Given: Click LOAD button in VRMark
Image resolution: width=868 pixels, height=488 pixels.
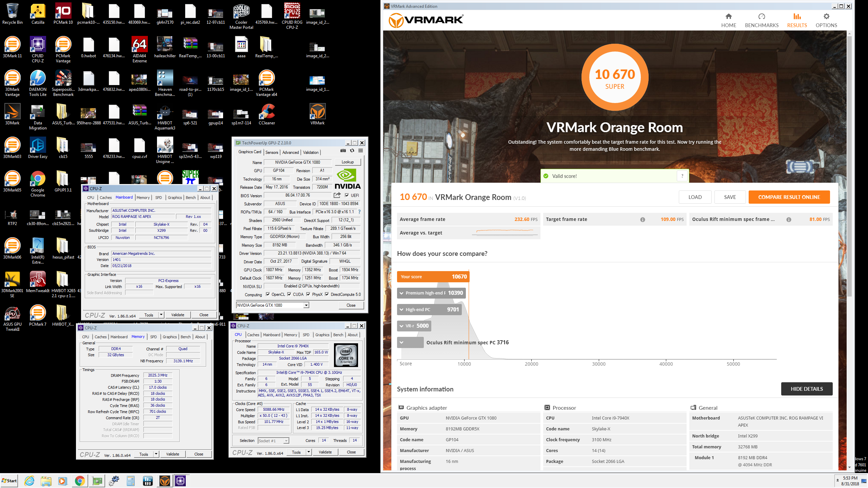Looking at the screenshot, I should click(x=695, y=197).
